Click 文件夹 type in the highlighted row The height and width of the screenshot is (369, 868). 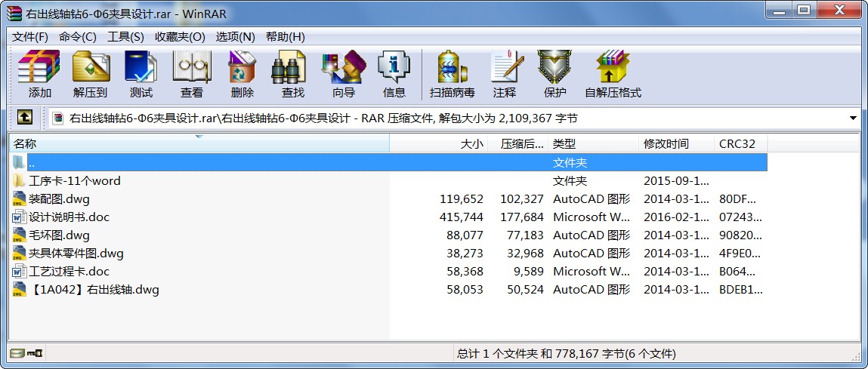coord(570,163)
